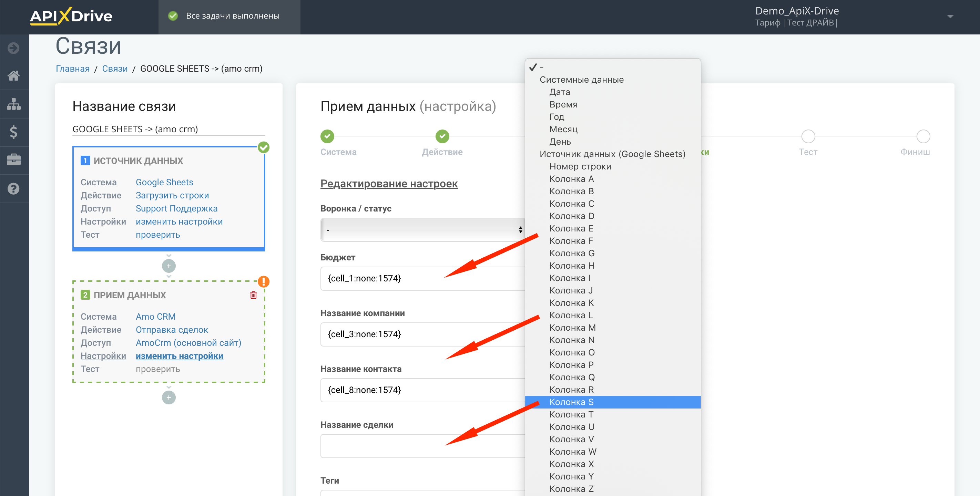Open the connections sitemap icon in the sidebar
The height and width of the screenshot is (496, 980).
(14, 104)
